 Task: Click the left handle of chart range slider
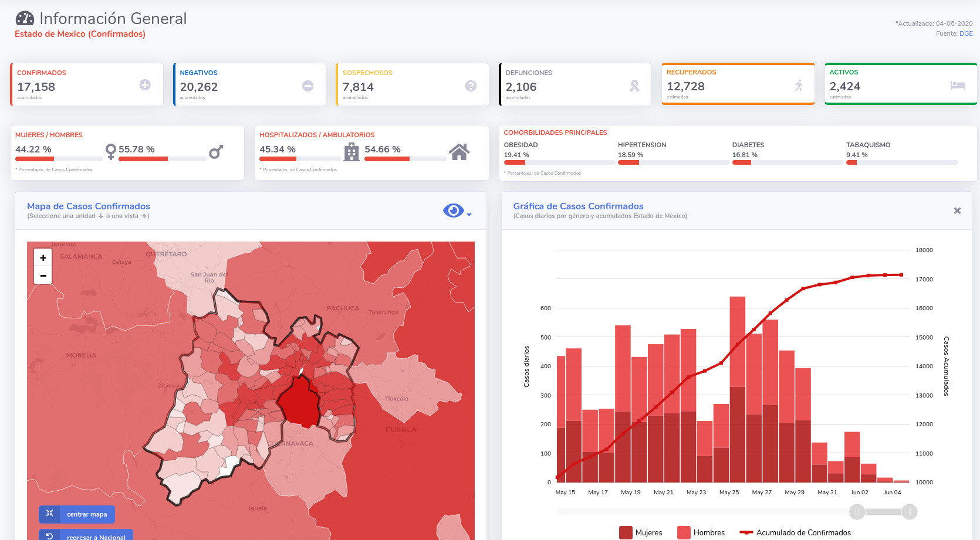click(x=857, y=512)
